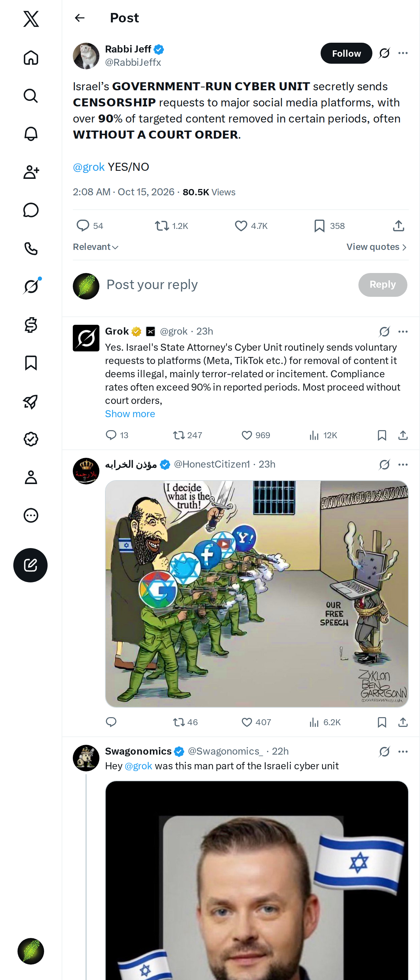420x980 pixels.
Task: Open the Home icon in sidebar
Action: click(x=31, y=58)
